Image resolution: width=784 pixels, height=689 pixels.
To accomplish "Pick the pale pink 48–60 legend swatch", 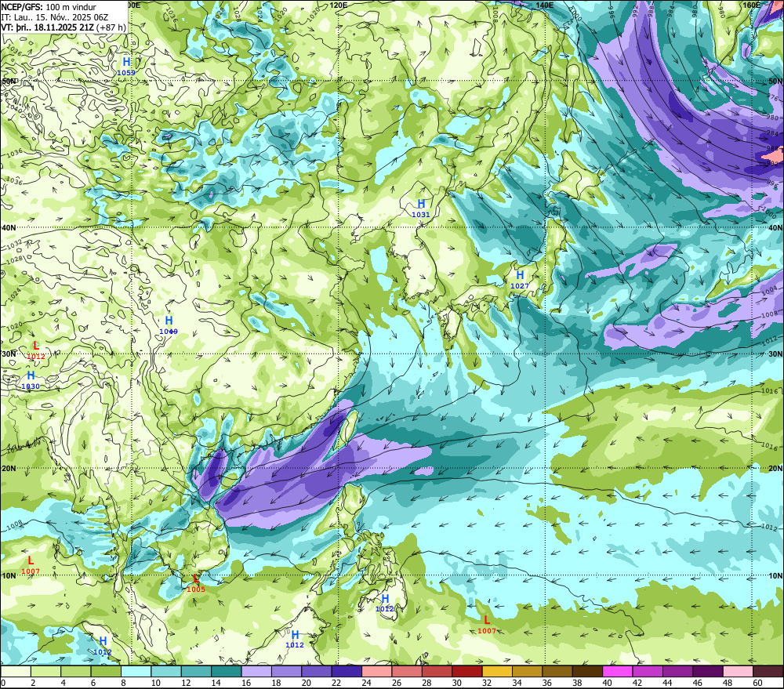I will pos(738,671).
